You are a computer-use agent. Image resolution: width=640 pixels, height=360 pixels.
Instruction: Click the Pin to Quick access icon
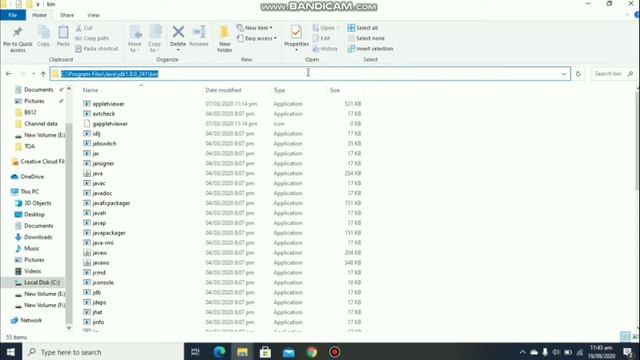pyautogui.click(x=18, y=33)
